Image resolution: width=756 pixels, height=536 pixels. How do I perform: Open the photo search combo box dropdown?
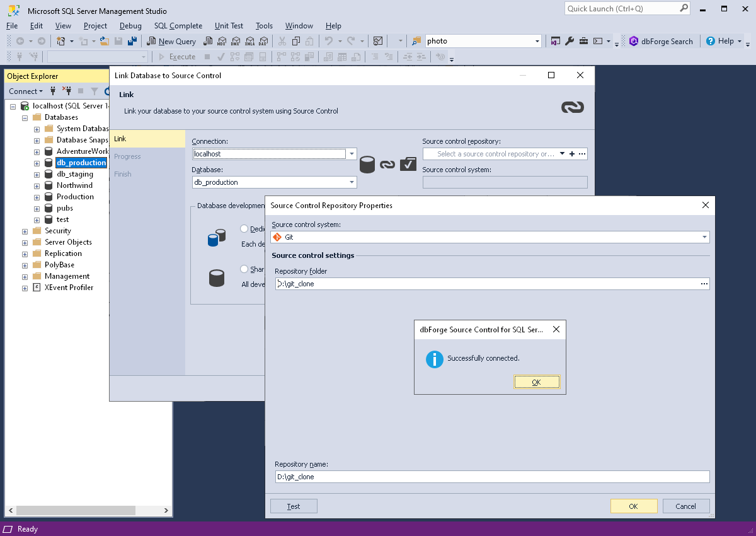point(537,41)
